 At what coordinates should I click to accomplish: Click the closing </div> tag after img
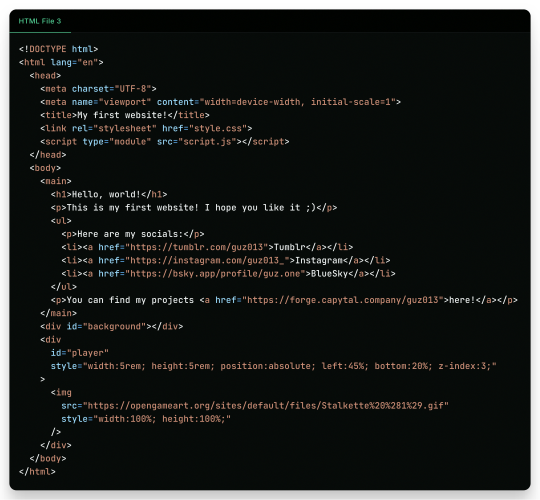(x=56, y=445)
